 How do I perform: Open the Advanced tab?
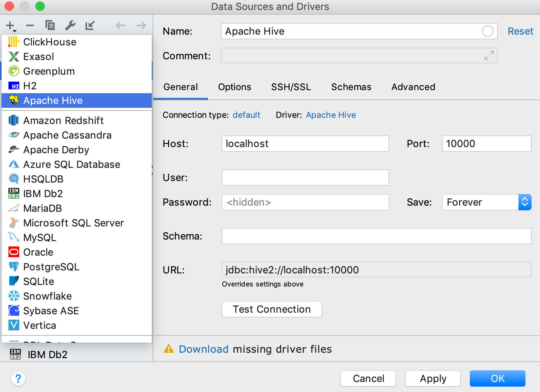coord(413,87)
